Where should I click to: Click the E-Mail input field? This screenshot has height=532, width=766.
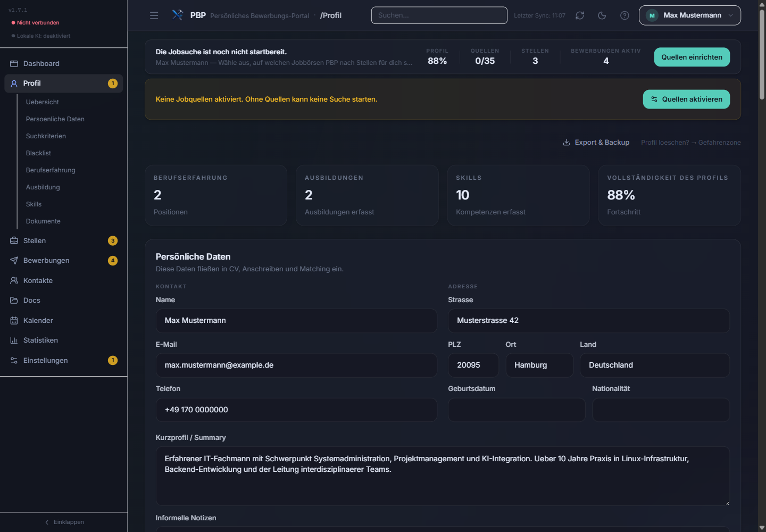pos(296,365)
